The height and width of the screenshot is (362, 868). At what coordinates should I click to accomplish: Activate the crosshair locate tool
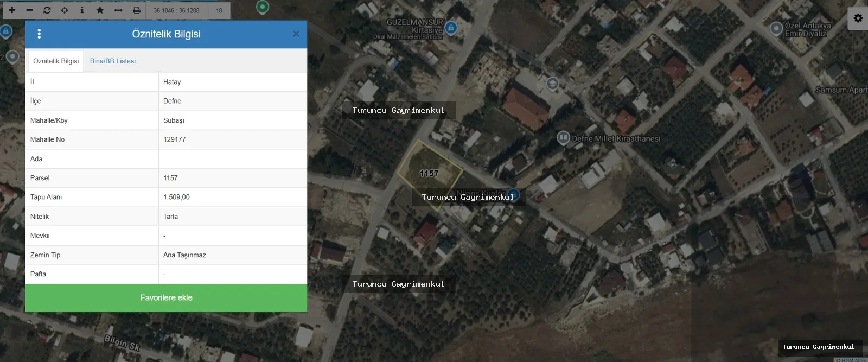(65, 10)
